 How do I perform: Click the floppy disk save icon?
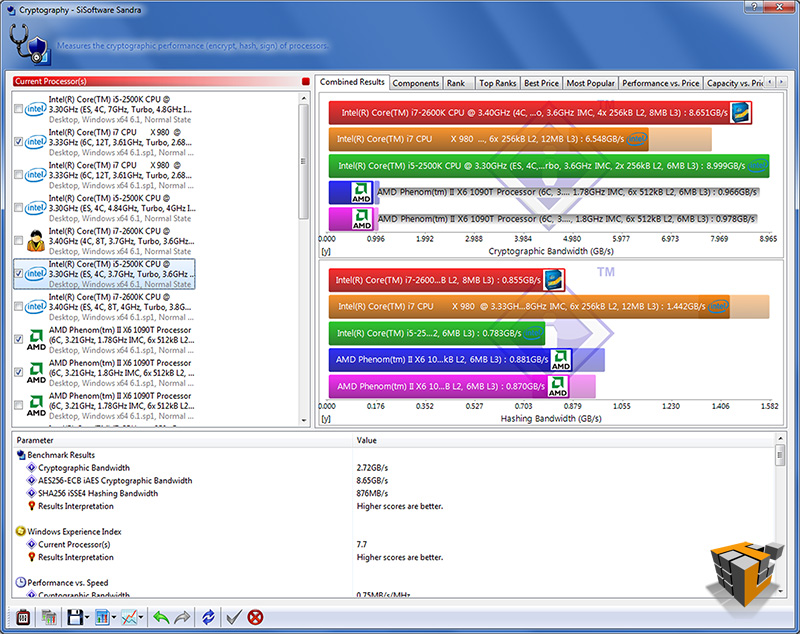pos(75,618)
